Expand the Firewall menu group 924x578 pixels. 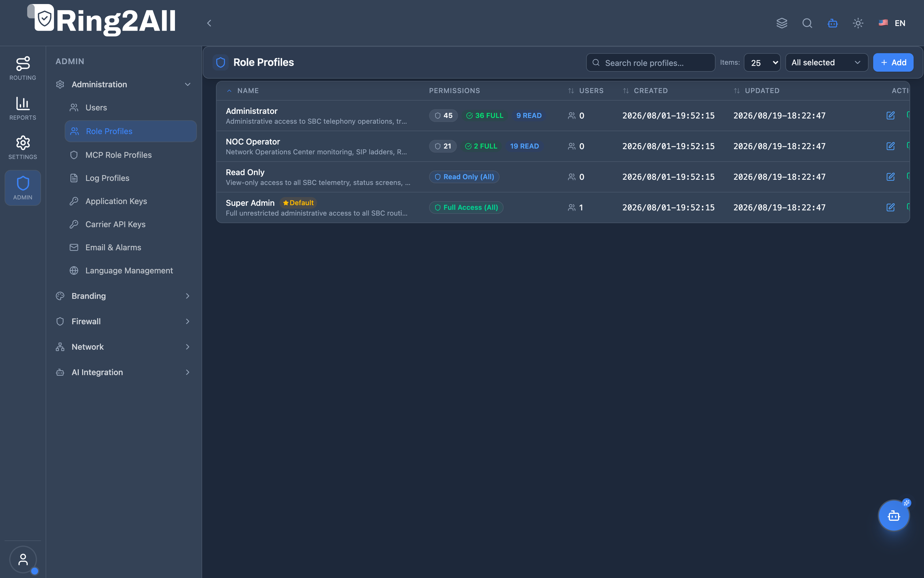pos(123,321)
